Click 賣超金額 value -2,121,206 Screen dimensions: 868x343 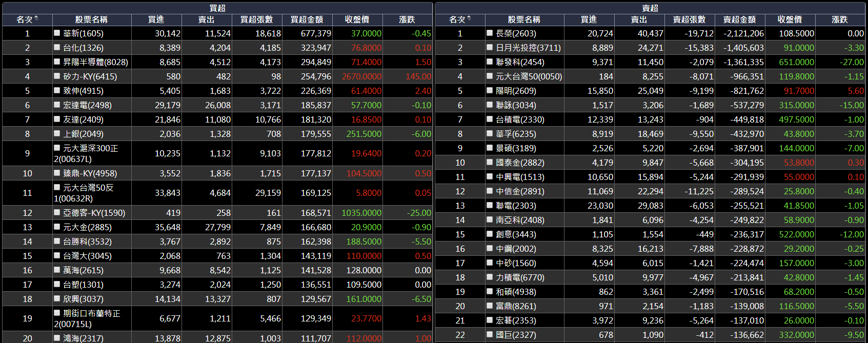[743, 33]
